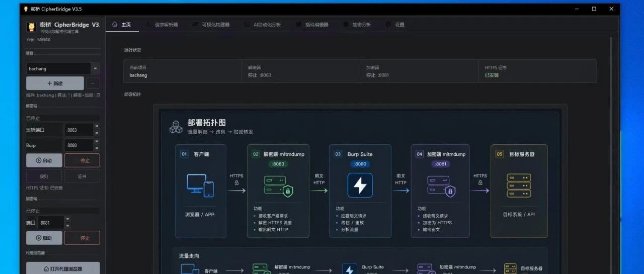Click the blue arrow under second 明文 HTTP label
This screenshot has height=274, width=644.
pyautogui.click(x=401, y=191)
